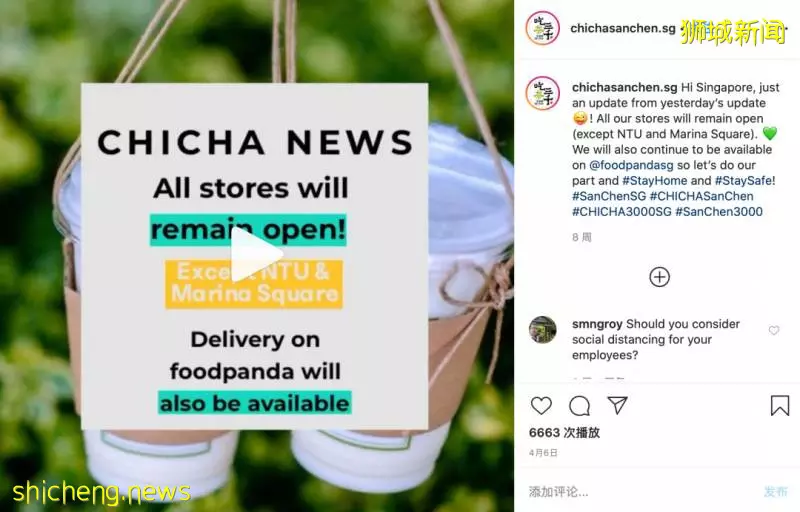Open chichasanchen.sg username in header
The image size is (800, 512).
click(622, 28)
